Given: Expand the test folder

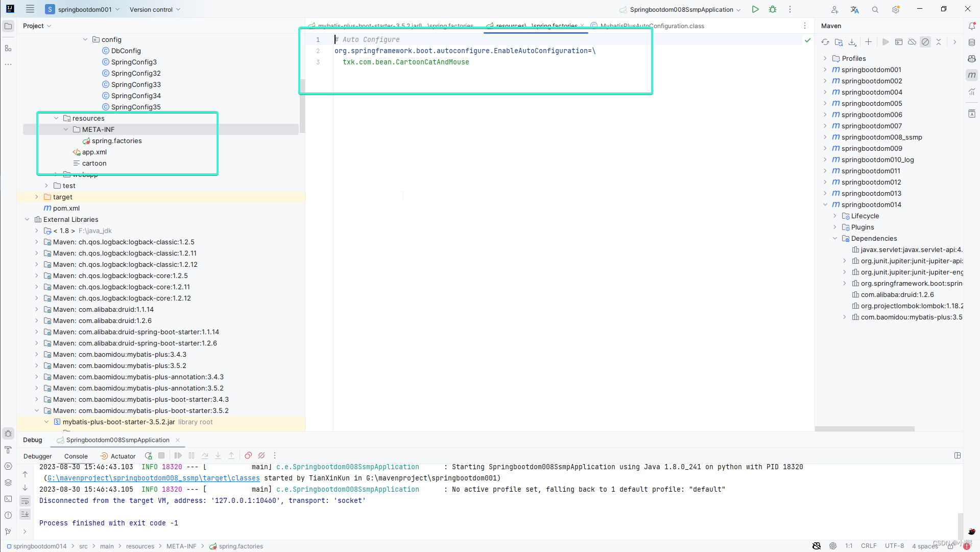Looking at the screenshot, I should 46,186.
